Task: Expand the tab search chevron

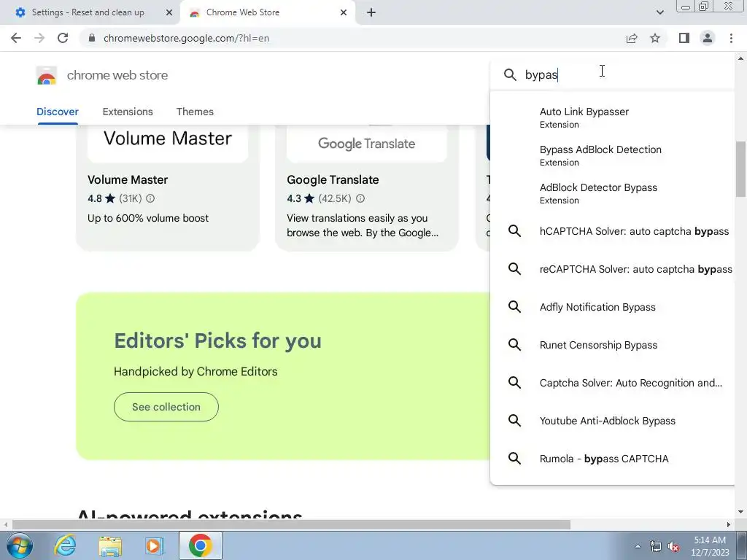Action: (659, 12)
